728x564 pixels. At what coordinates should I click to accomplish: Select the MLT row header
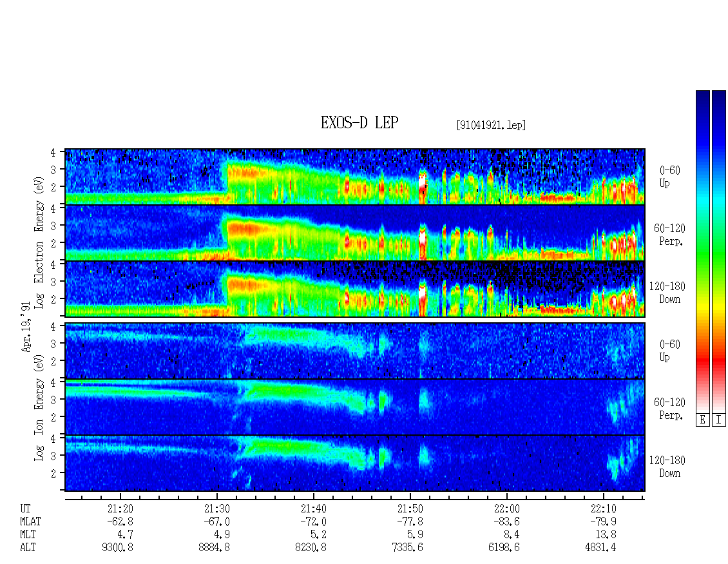[x=28, y=535]
